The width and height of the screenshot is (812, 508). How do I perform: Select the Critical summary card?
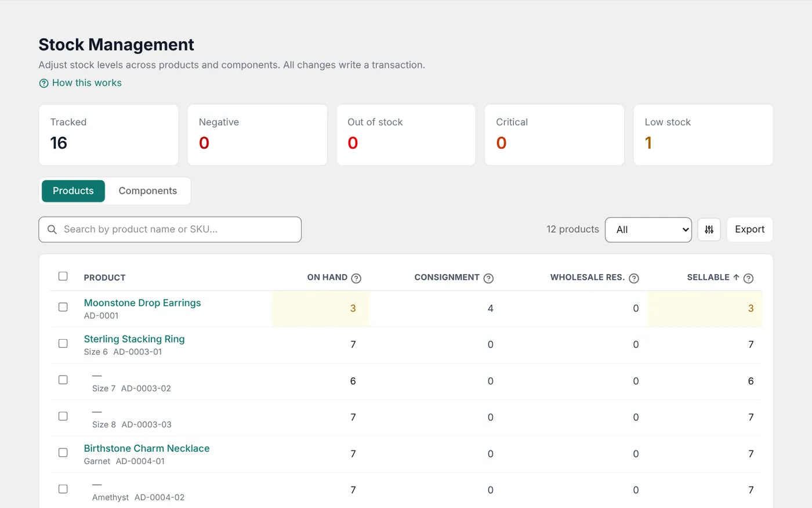554,135
